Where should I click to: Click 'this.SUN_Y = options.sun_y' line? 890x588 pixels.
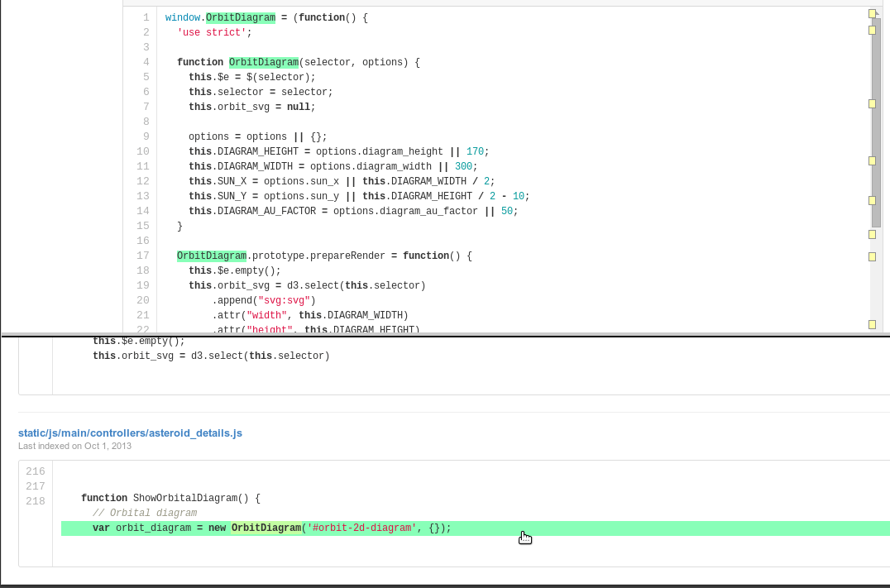click(x=359, y=196)
